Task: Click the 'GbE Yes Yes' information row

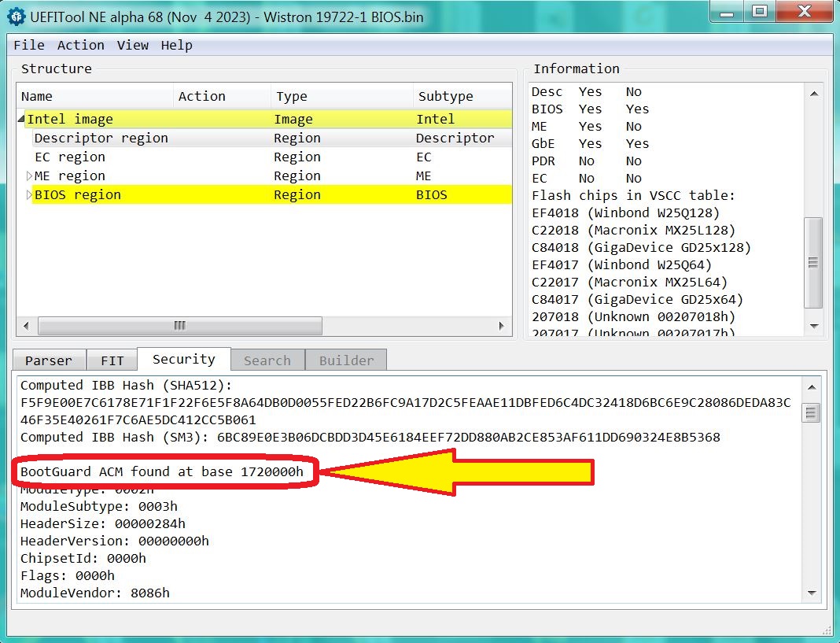Action: (591, 144)
